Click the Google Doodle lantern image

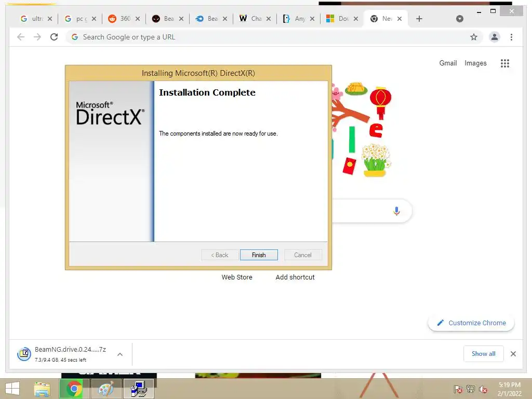(x=380, y=102)
